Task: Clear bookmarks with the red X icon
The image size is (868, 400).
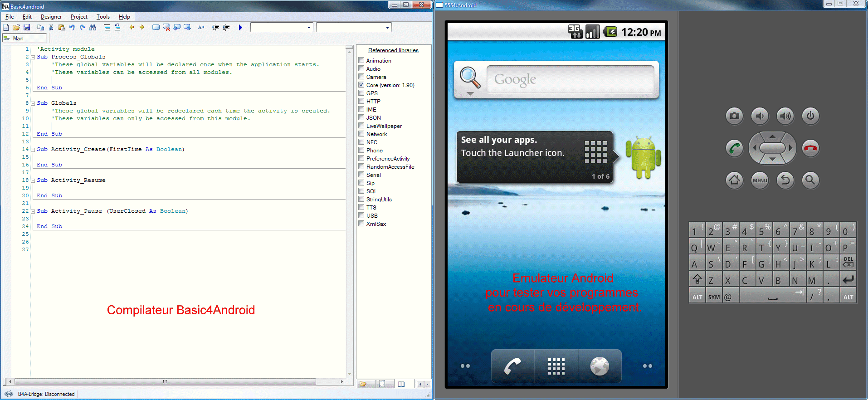Action: click(x=166, y=28)
